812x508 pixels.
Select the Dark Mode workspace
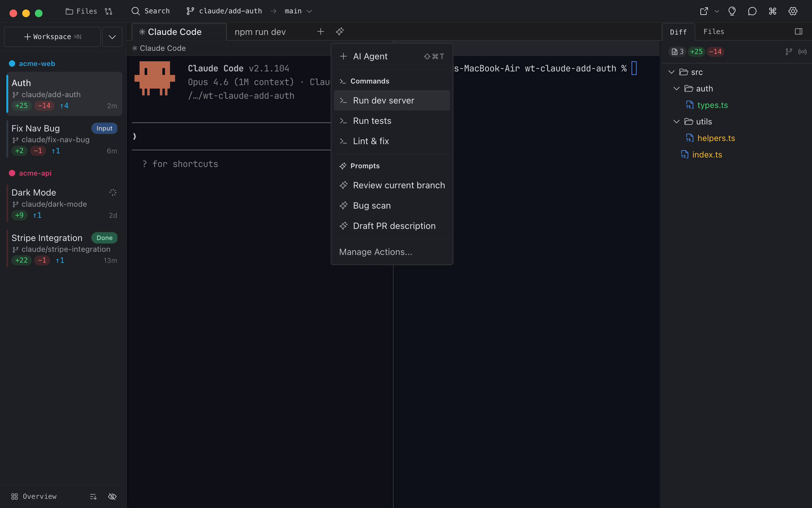64,203
